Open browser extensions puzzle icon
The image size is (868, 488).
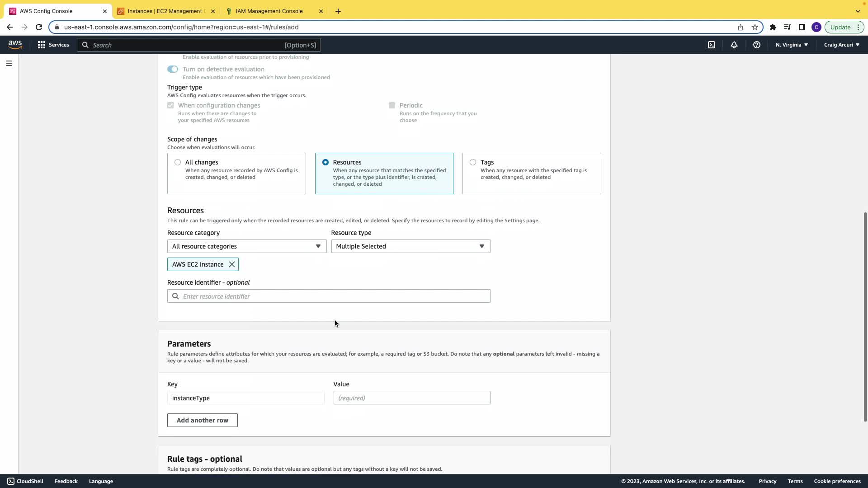coord(773,27)
